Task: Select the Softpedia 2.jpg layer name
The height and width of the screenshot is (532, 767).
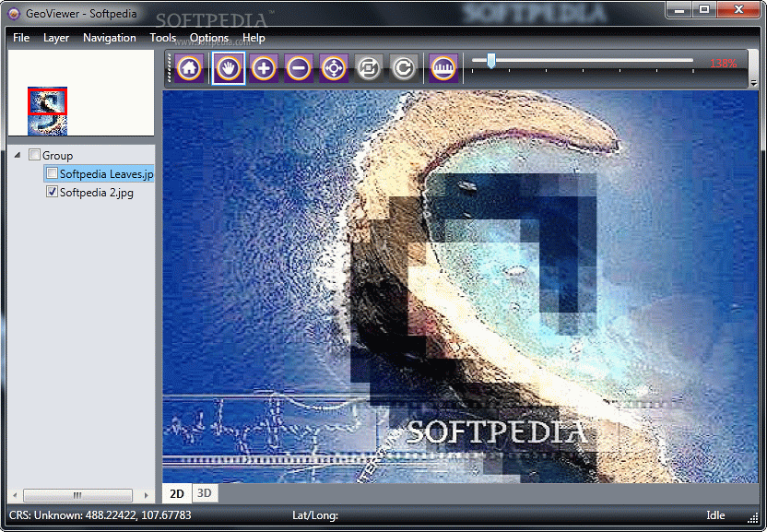Action: coord(97,193)
